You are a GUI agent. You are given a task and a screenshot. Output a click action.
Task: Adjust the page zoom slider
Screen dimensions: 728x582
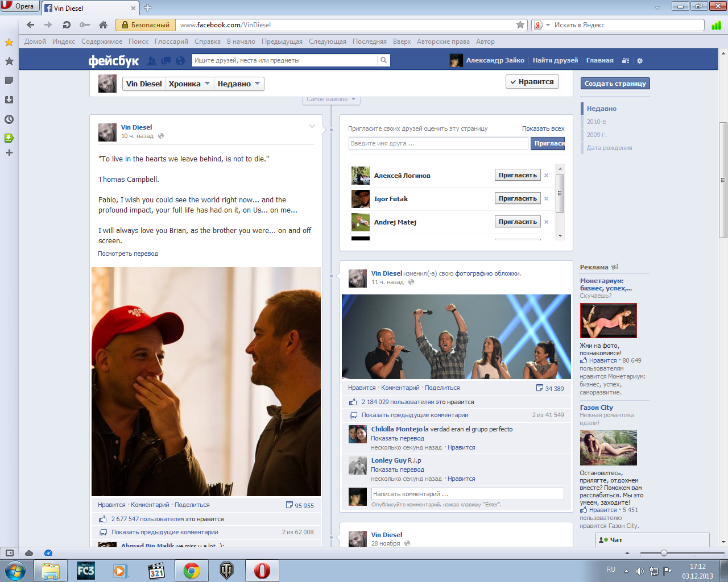pyautogui.click(x=664, y=553)
